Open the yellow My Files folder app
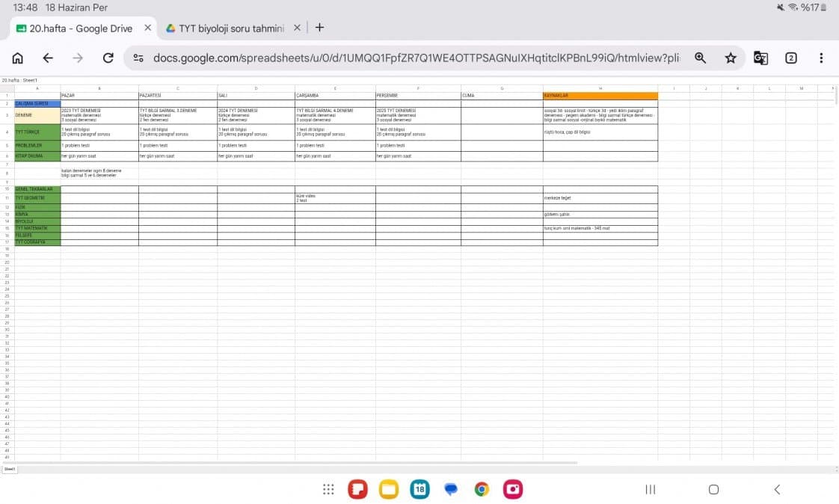Screen dimensions: 839x504 click(389, 489)
